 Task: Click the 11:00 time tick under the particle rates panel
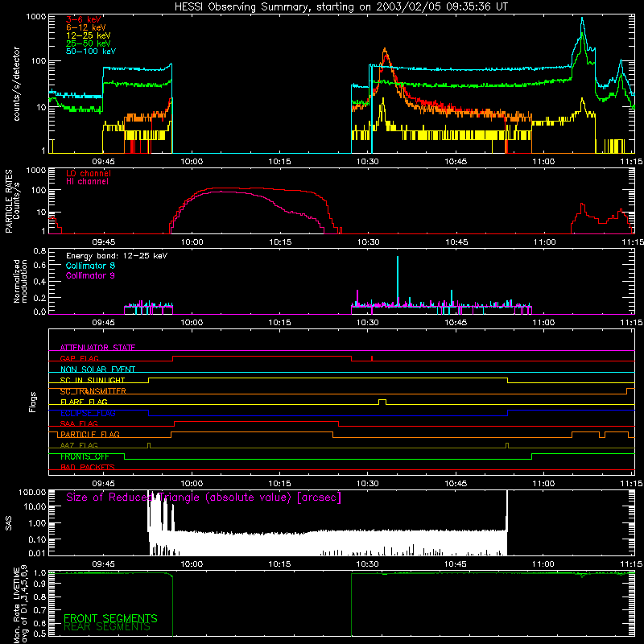tap(545, 242)
